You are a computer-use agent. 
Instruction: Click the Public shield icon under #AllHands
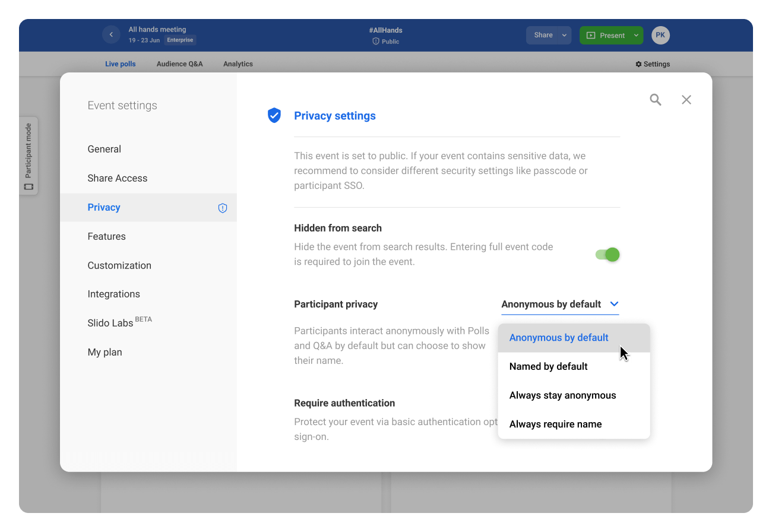[x=376, y=42]
